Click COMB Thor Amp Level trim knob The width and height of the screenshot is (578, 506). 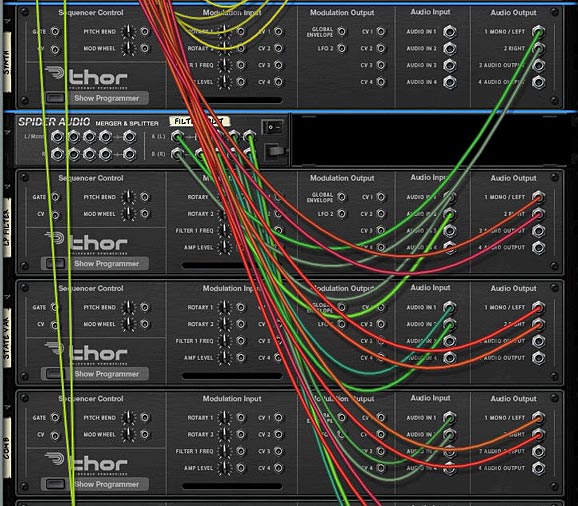(x=224, y=468)
